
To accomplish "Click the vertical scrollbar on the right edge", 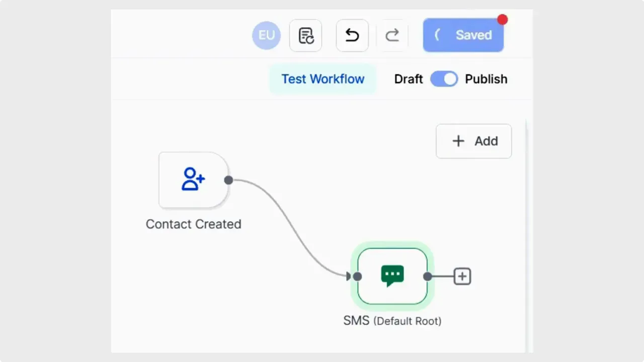I will 525,226.
